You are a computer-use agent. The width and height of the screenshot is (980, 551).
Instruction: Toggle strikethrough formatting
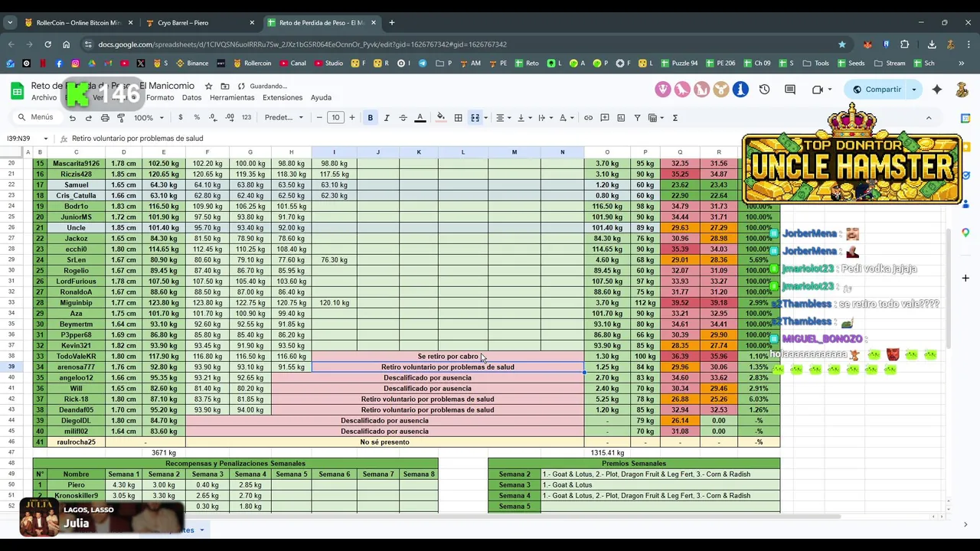click(x=403, y=118)
